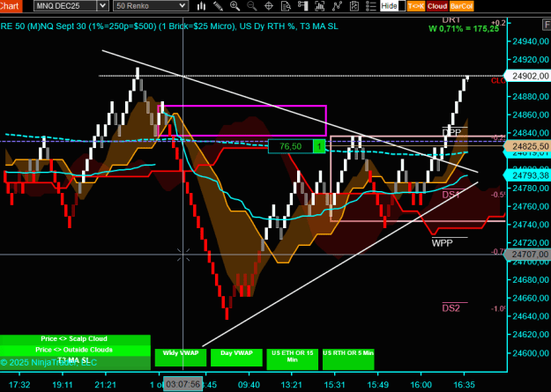Open the chart properties list icon
551x392 pixels.
pyautogui.click(x=371, y=5)
